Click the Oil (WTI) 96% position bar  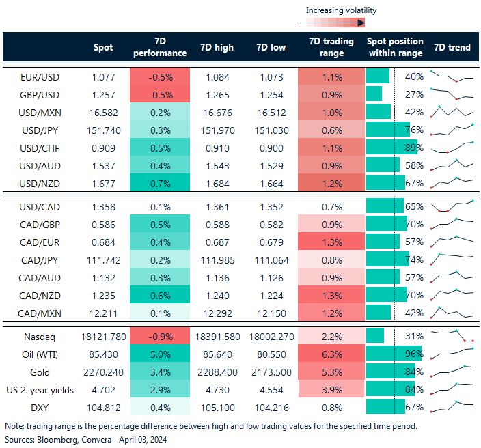pos(394,354)
